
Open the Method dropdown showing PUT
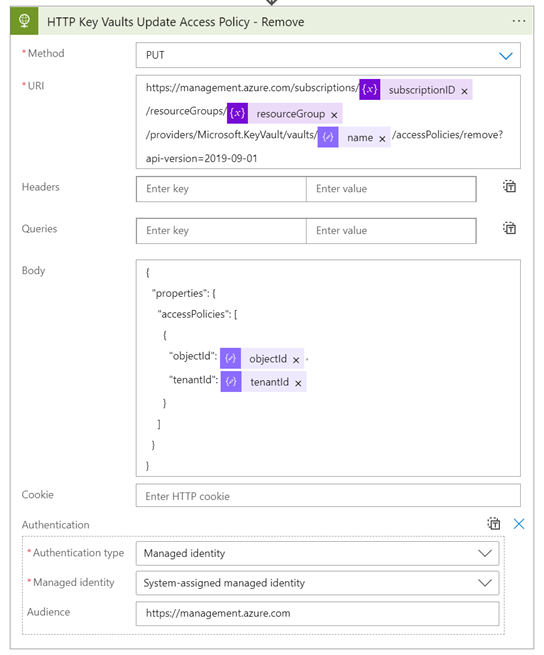click(x=328, y=55)
